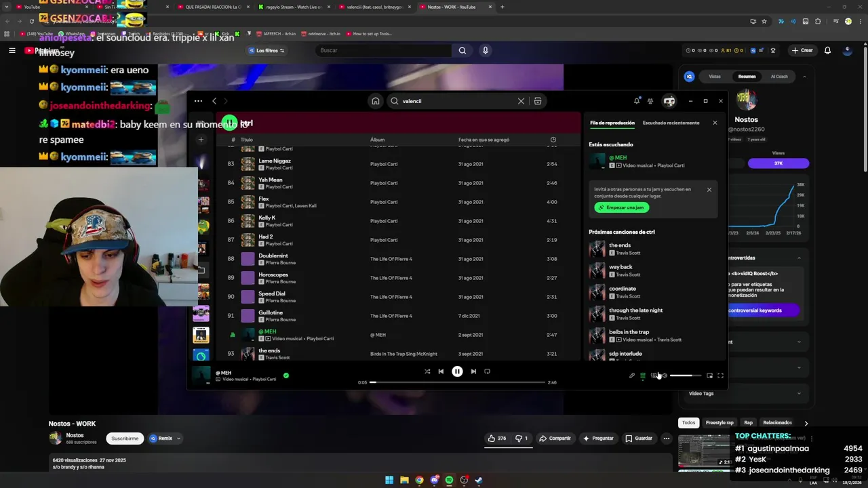Open Spotify miniplayer icon
This screenshot has width=868, height=488.
pos(709,375)
